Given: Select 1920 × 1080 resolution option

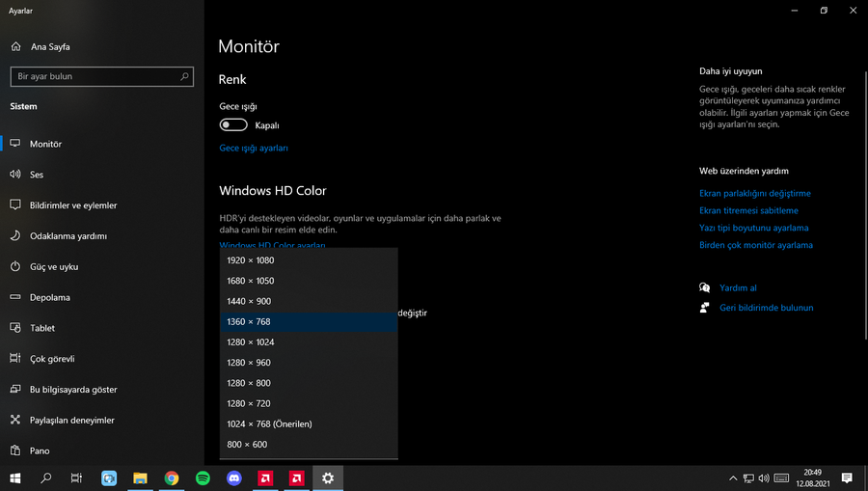Looking at the screenshot, I should click(251, 260).
